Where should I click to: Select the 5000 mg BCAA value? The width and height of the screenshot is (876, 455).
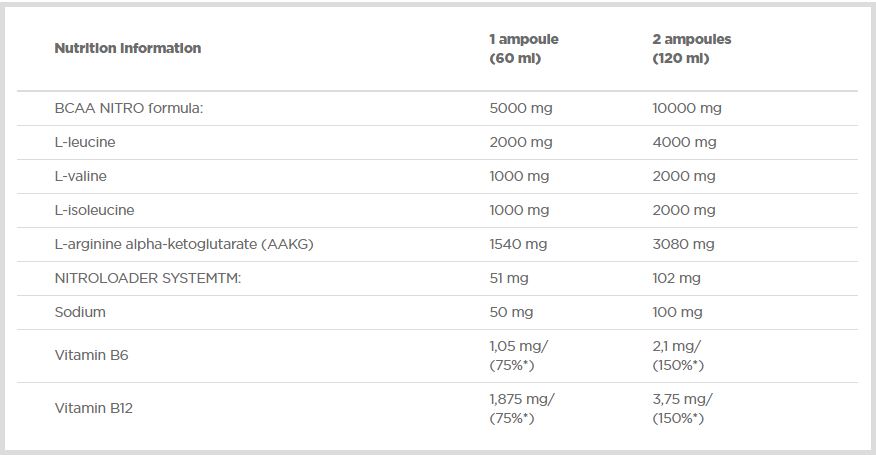point(519,108)
